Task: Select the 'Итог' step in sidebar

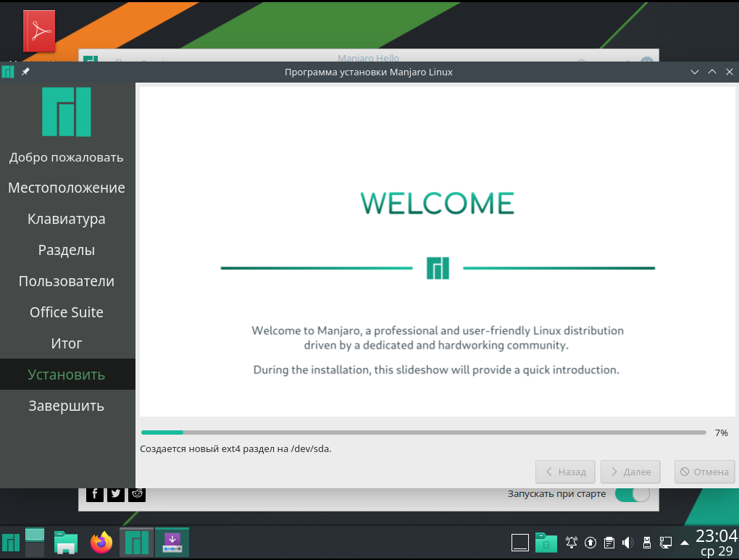Action: 67,343
